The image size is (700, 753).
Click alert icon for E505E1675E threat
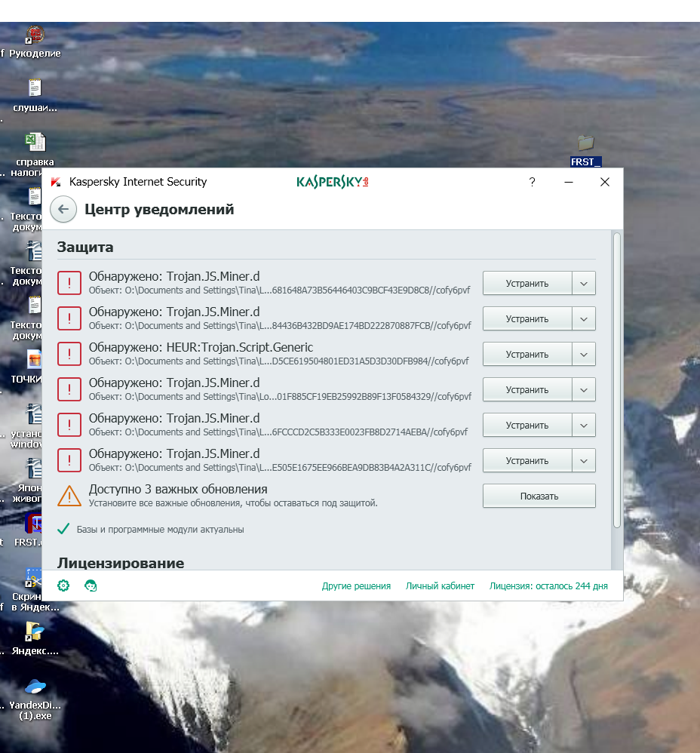tap(69, 460)
